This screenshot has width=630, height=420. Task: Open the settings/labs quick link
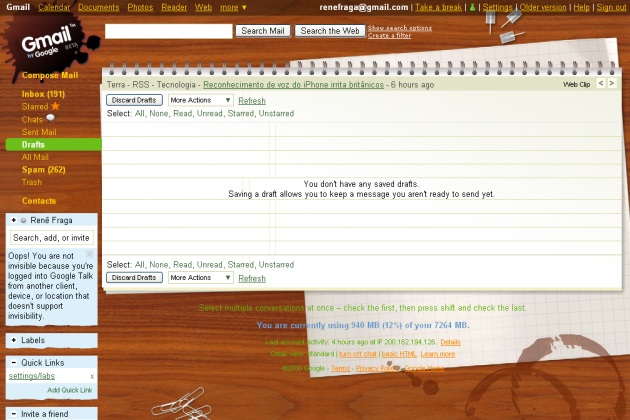click(x=32, y=376)
